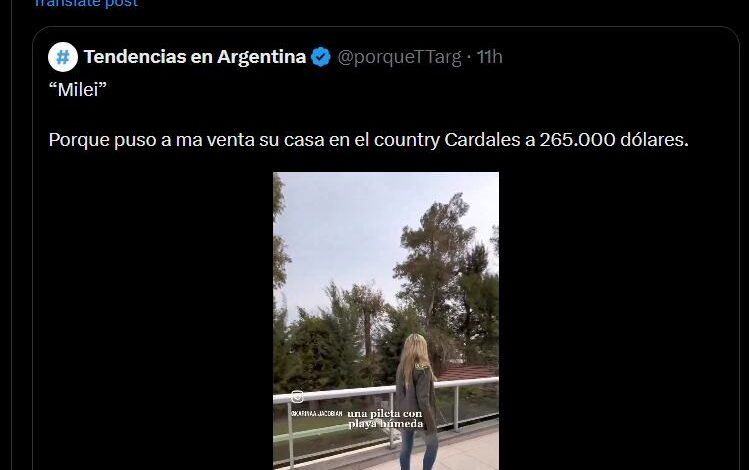Click the quoted "Milei" text line
The image size is (749, 470).
click(x=77, y=89)
